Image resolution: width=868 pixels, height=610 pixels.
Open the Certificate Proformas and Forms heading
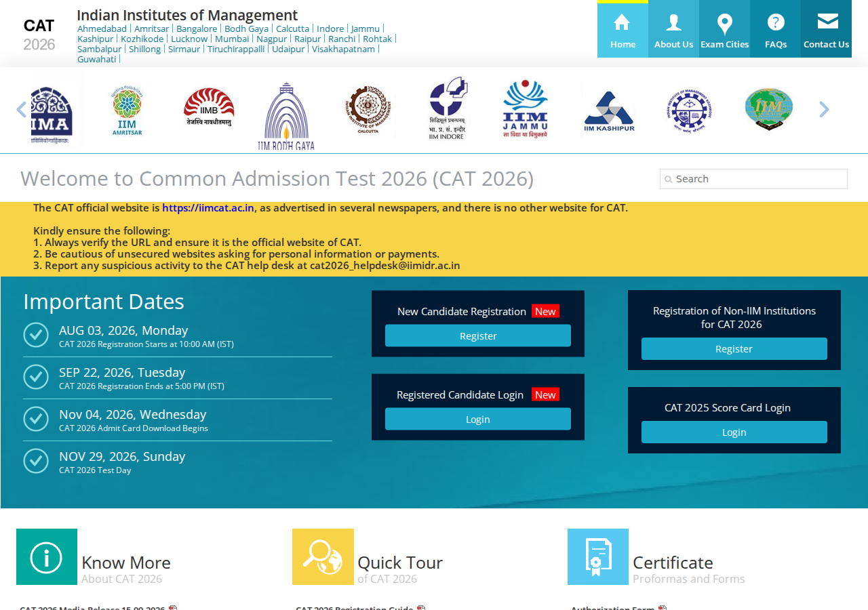pyautogui.click(x=689, y=569)
